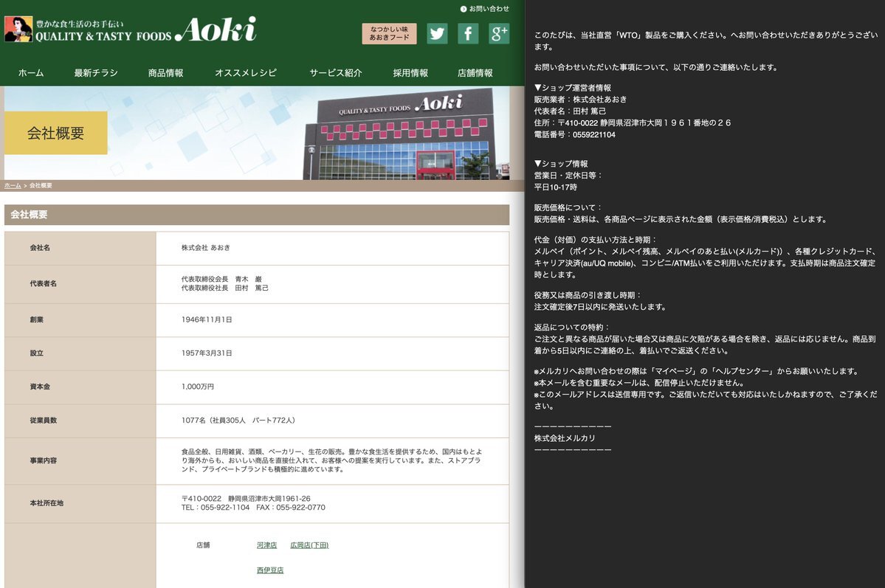
Task: Open the Aoki Twitter page icon
Action: coord(438,34)
